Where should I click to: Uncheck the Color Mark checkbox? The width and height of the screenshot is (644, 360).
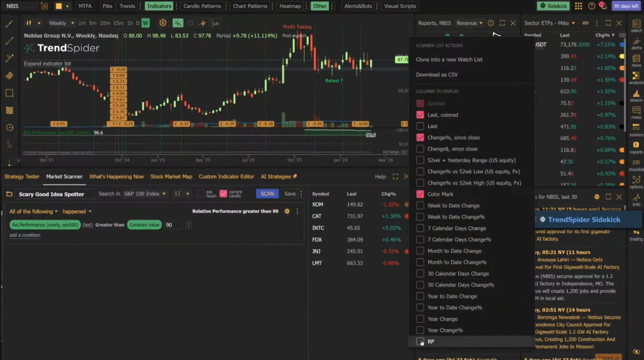(420, 194)
